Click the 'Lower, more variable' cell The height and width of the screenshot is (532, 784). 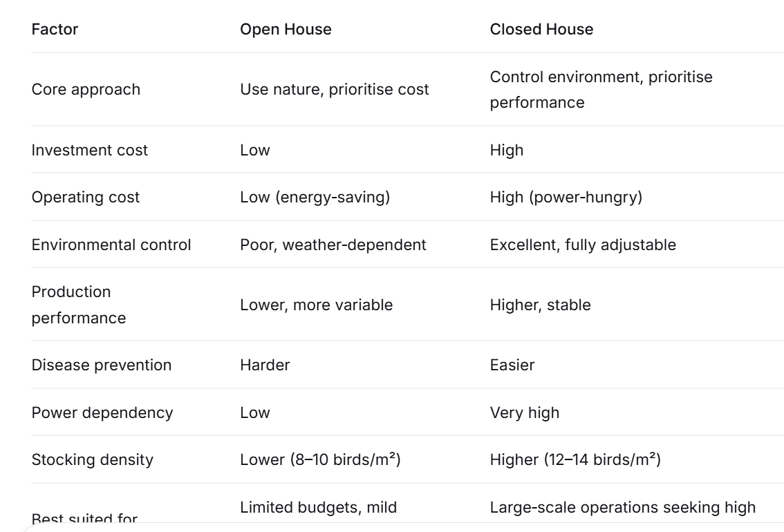point(317,305)
